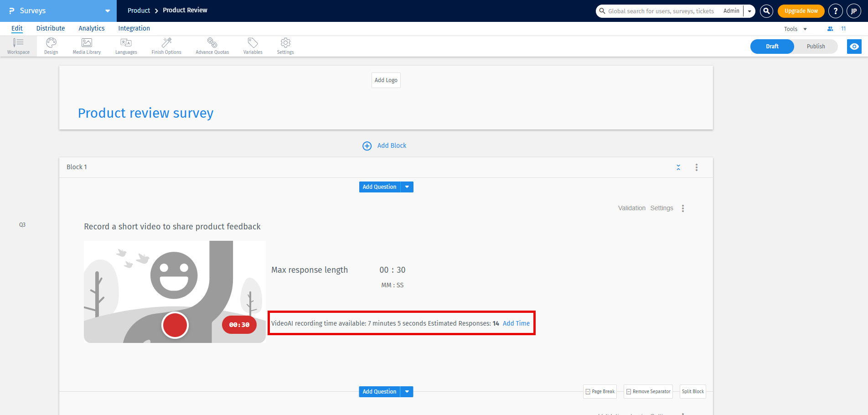868x415 pixels.
Task: Open the Tools dropdown
Action: click(x=795, y=28)
